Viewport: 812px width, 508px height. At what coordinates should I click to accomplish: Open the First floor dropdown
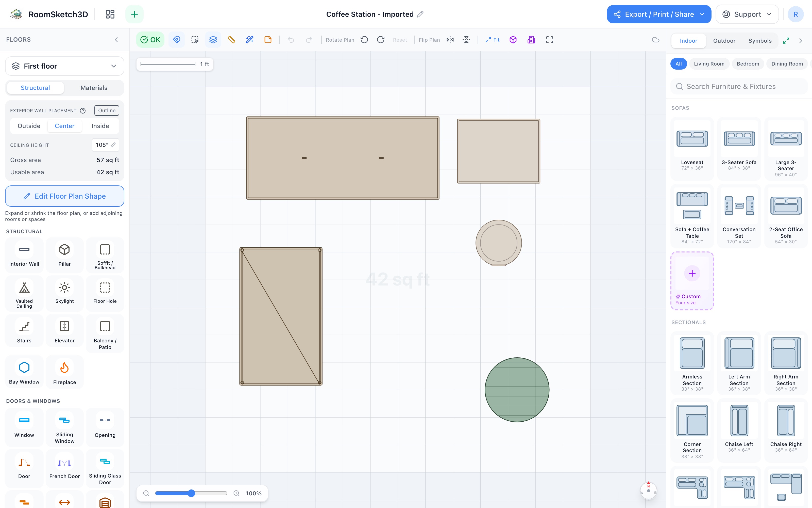pos(64,66)
